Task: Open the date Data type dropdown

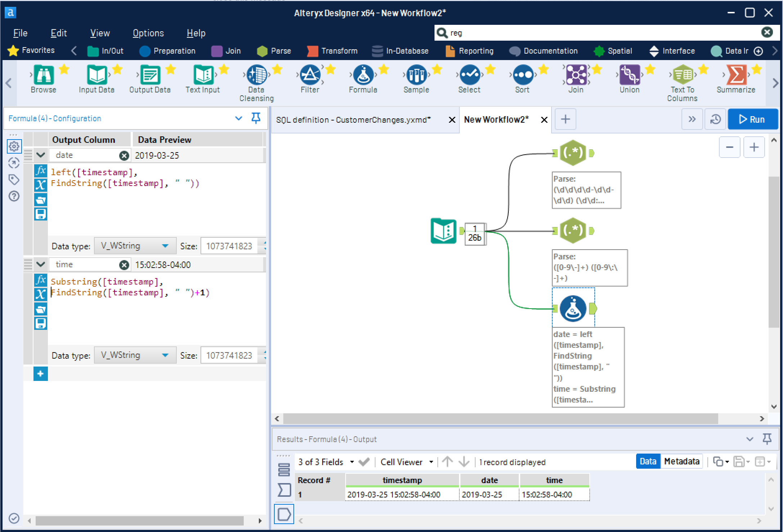Action: 135,246
